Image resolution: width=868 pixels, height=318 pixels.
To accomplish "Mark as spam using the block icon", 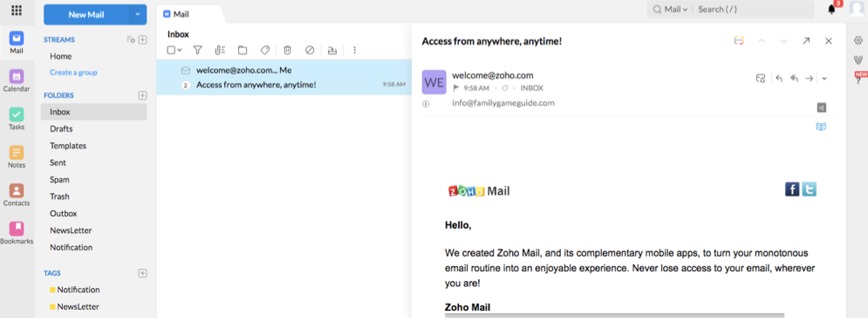I will tap(310, 50).
